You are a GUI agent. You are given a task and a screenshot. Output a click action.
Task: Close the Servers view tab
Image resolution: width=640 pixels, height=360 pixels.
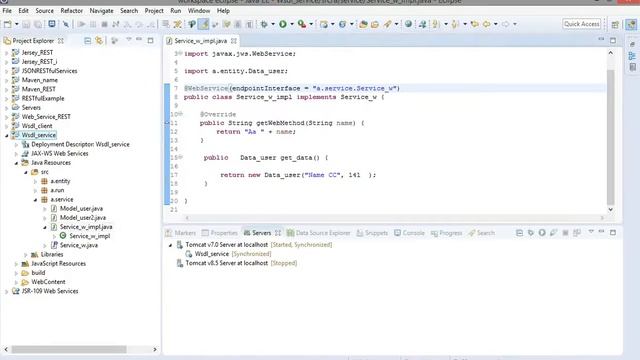pyautogui.click(x=278, y=233)
